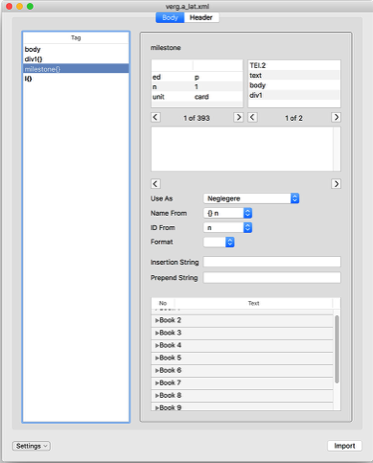Screen dimensions: 373x463
Task: Select TEI.2 in the path list
Action: pos(294,66)
